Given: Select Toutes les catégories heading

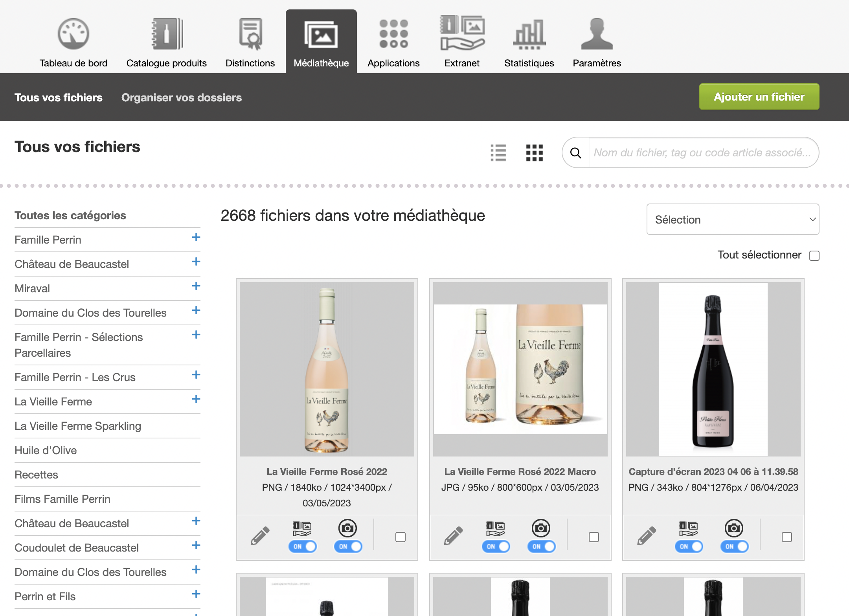Looking at the screenshot, I should [x=70, y=215].
